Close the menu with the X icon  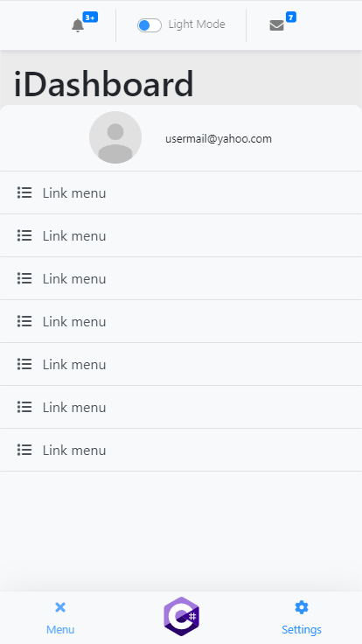coord(60,607)
